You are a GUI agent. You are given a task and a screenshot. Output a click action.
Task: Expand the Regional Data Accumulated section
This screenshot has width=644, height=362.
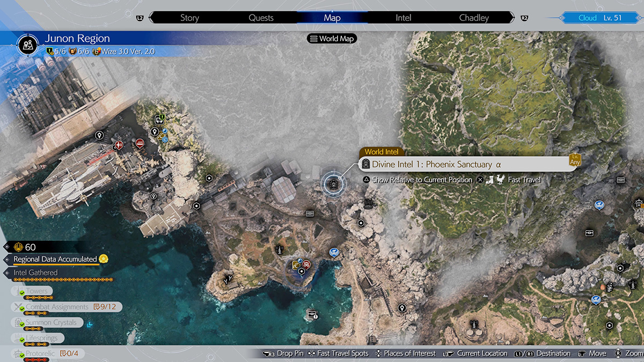(55, 259)
